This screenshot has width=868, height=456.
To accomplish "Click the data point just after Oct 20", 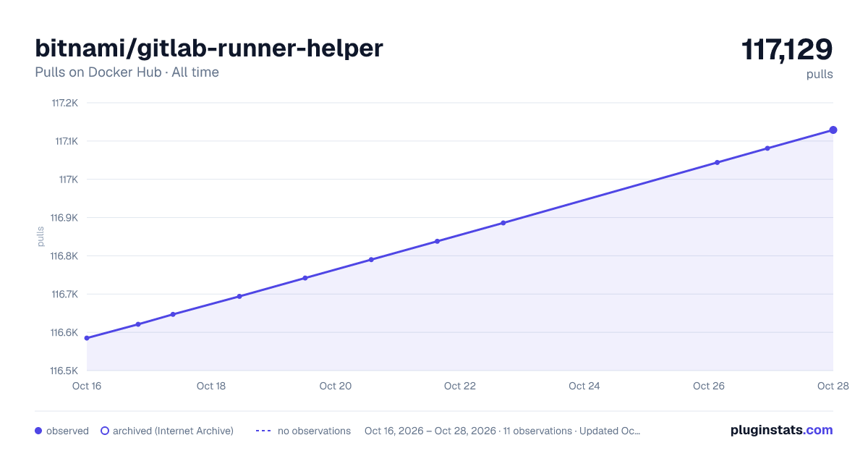I will click(x=371, y=259).
